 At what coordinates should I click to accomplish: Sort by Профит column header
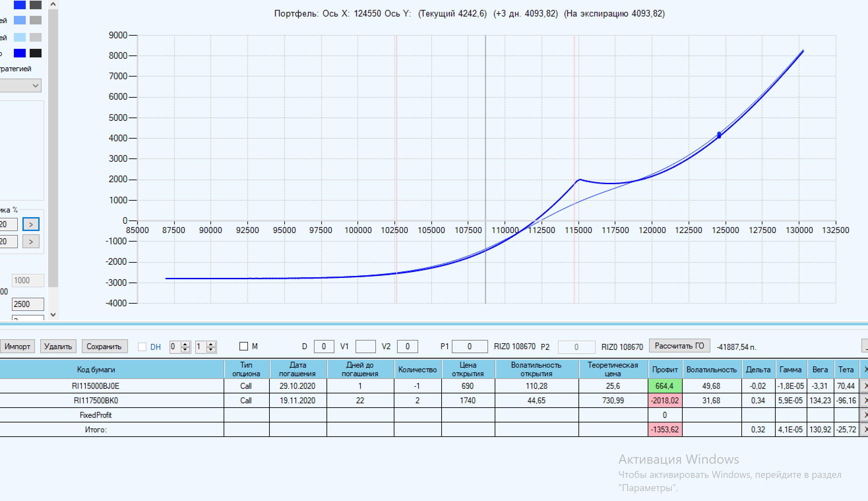pos(665,370)
